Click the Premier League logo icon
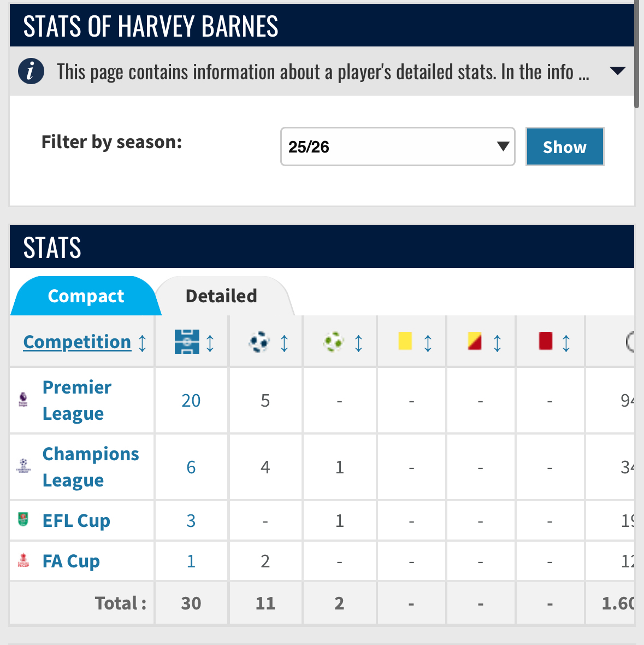644x645 pixels. 23,400
